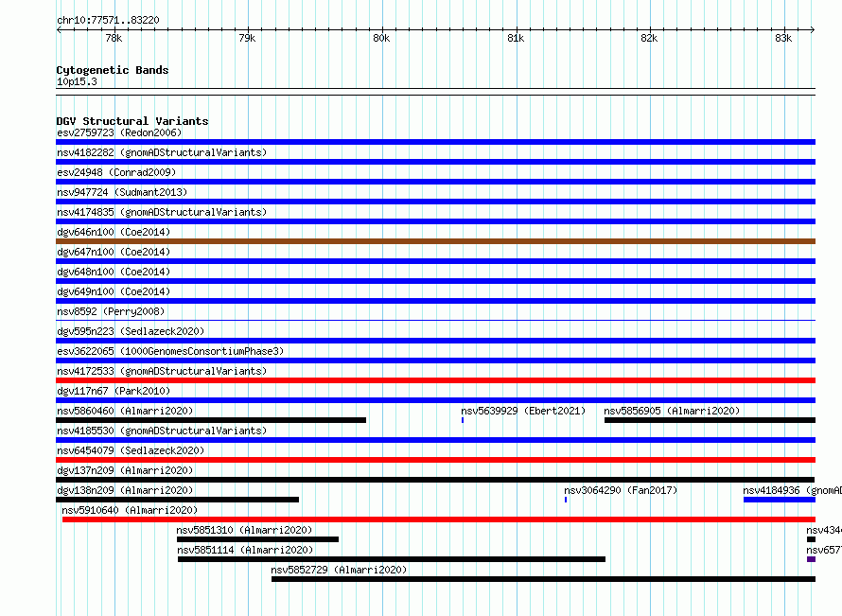This screenshot has height=616, width=842.
Task: Click the small nsv3064290 blue marker
Action: 566,500
